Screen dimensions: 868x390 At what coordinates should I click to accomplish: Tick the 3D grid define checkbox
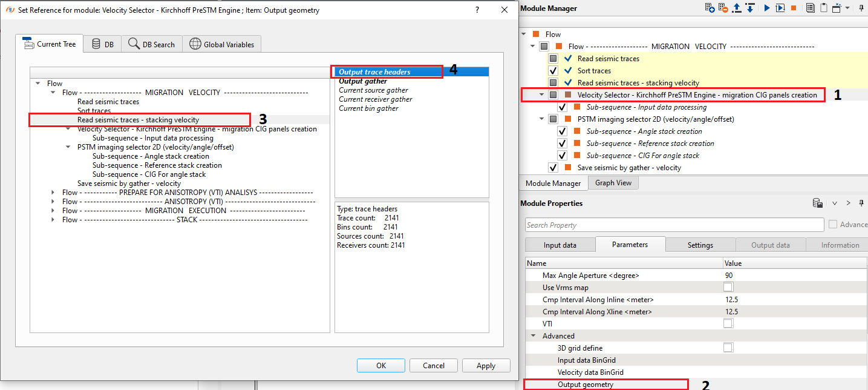click(728, 348)
